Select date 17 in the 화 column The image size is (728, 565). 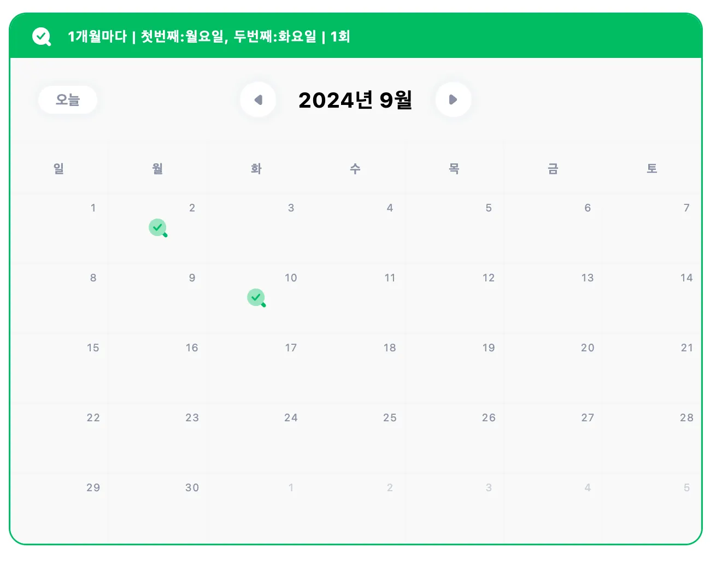click(x=256, y=368)
